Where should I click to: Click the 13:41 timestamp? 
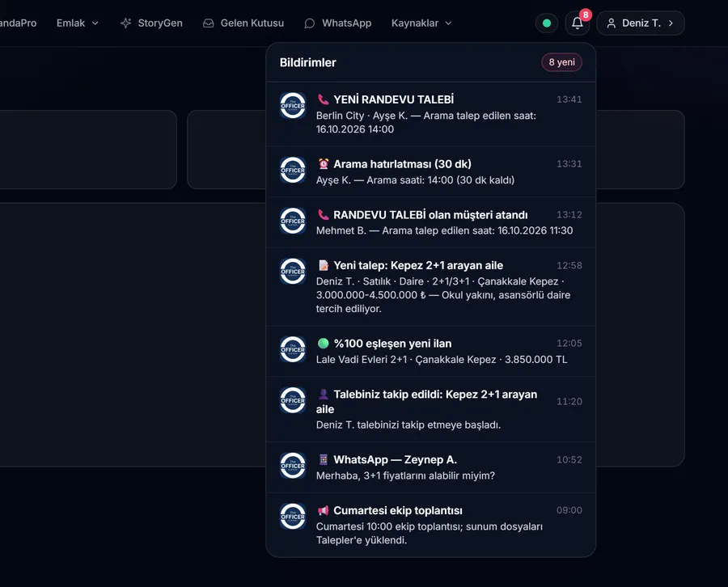click(569, 99)
